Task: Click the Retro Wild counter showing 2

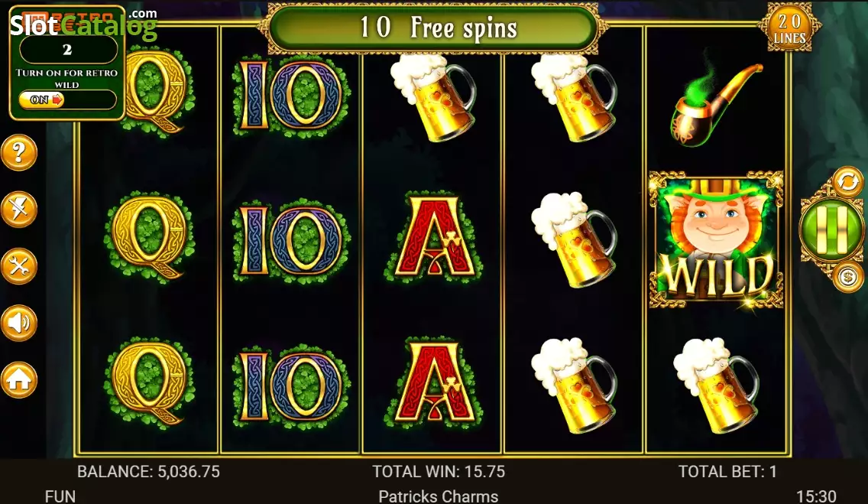Action: (67, 50)
